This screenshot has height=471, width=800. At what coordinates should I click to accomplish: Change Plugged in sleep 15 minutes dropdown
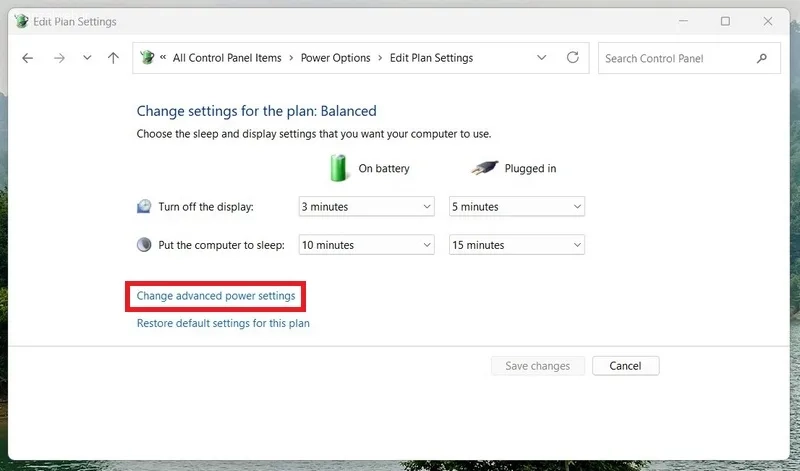[517, 245]
